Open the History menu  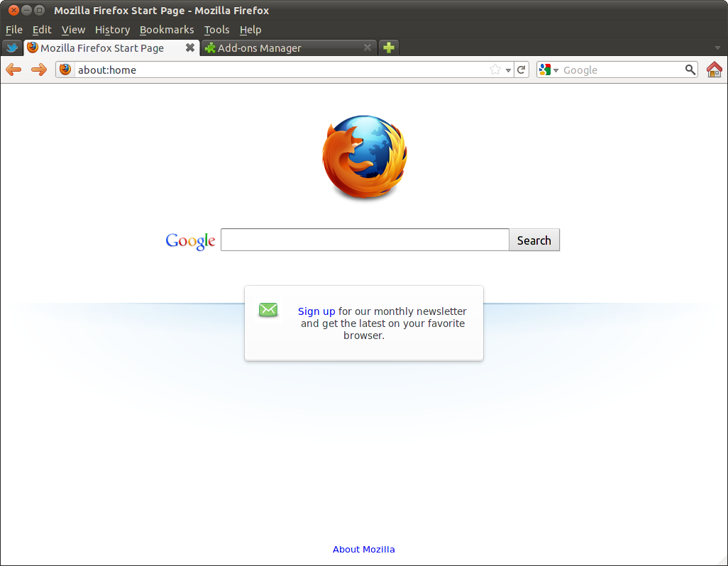click(x=112, y=30)
